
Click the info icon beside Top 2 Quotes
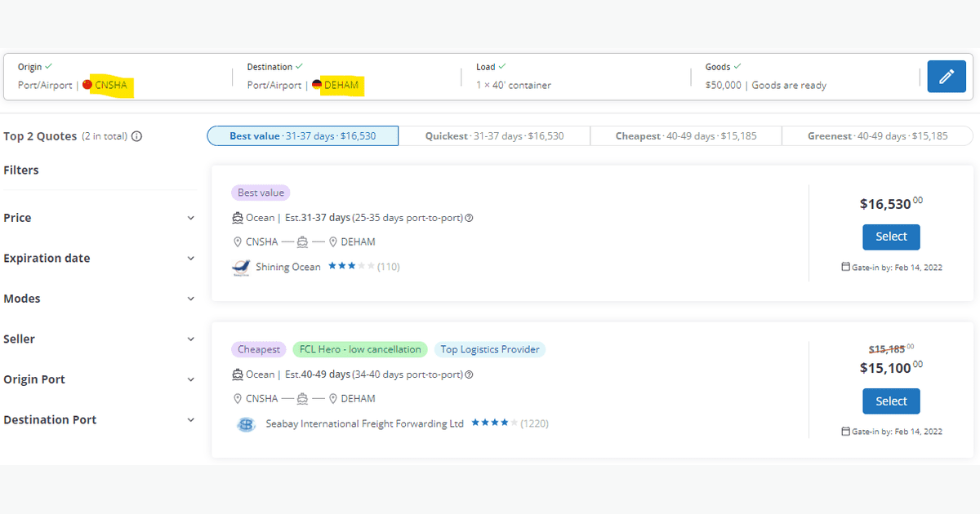pos(137,136)
